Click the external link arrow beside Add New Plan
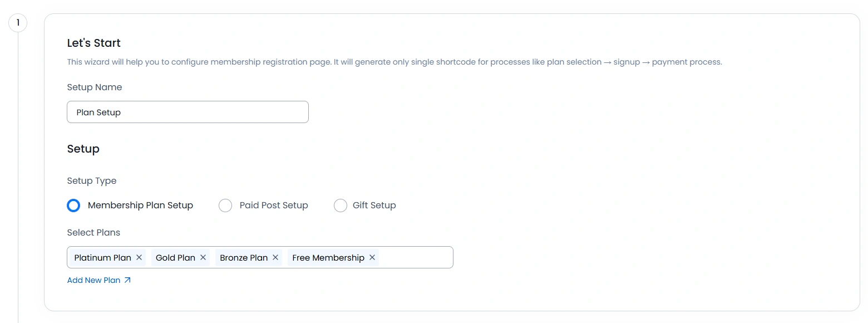The width and height of the screenshot is (868, 323). coord(127,280)
